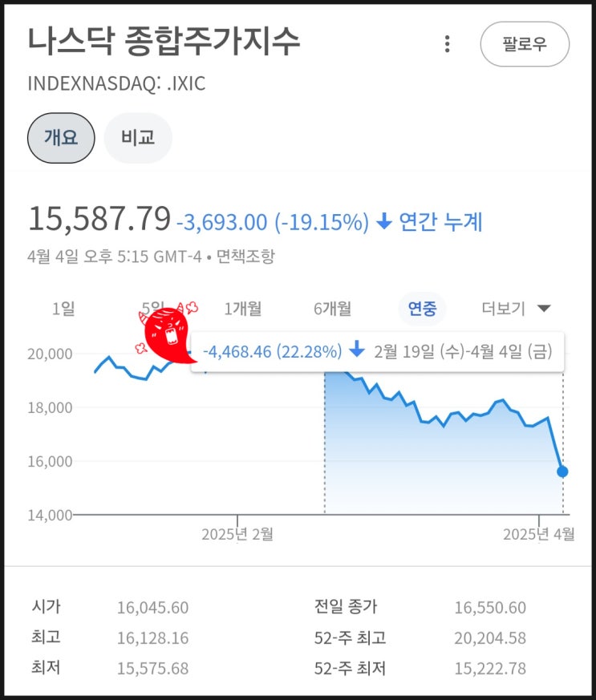Image resolution: width=596 pixels, height=700 pixels.
Task: Select the 개요 overview tab
Action: pyautogui.click(x=61, y=137)
